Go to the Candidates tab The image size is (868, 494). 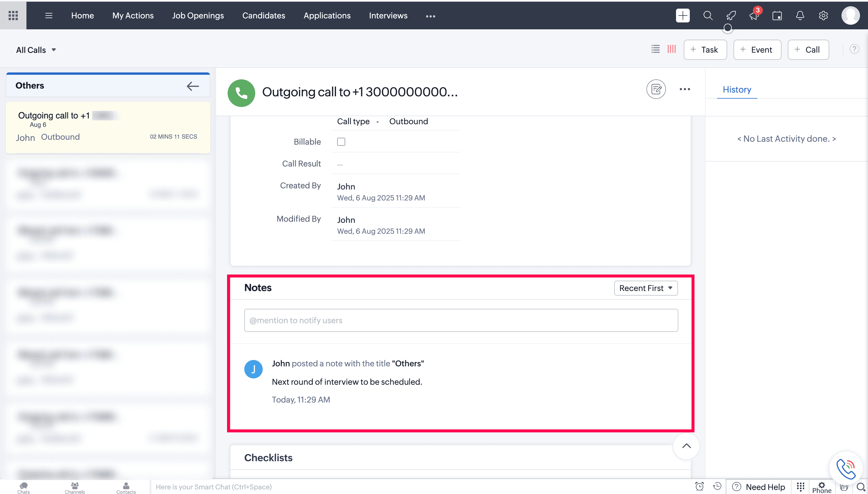264,16
